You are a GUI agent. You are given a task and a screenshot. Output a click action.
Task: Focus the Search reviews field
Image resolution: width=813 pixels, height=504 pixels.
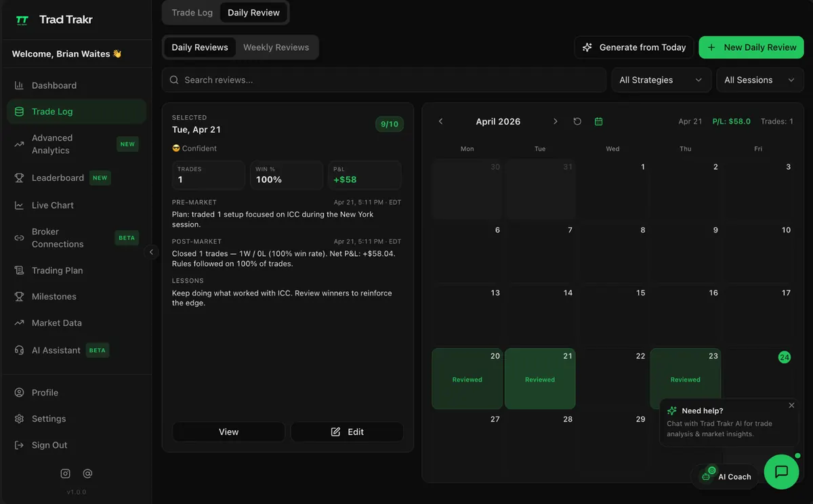(x=384, y=80)
